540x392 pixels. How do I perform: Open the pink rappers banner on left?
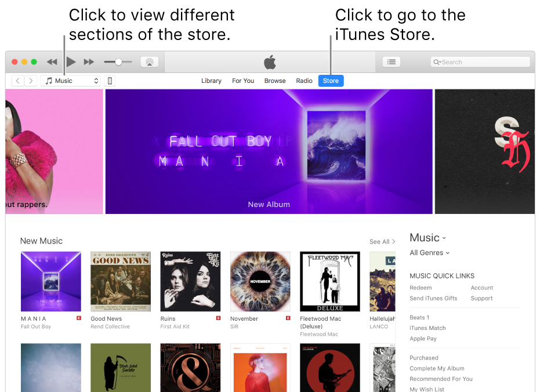point(54,151)
